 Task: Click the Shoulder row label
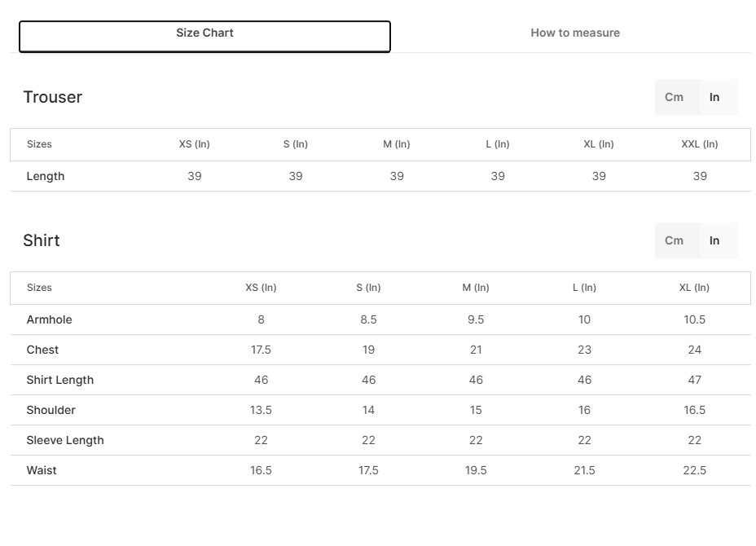tap(51, 410)
